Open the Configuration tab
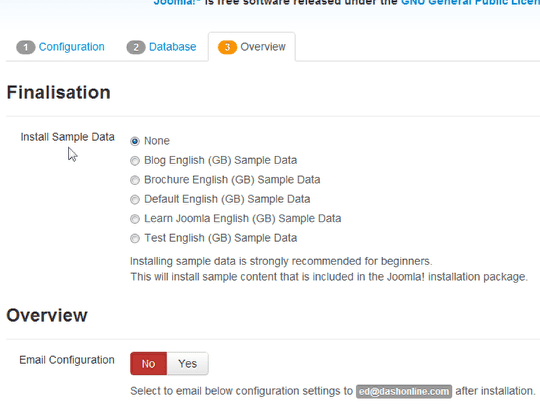Viewport: 540px width, 411px height. point(60,47)
